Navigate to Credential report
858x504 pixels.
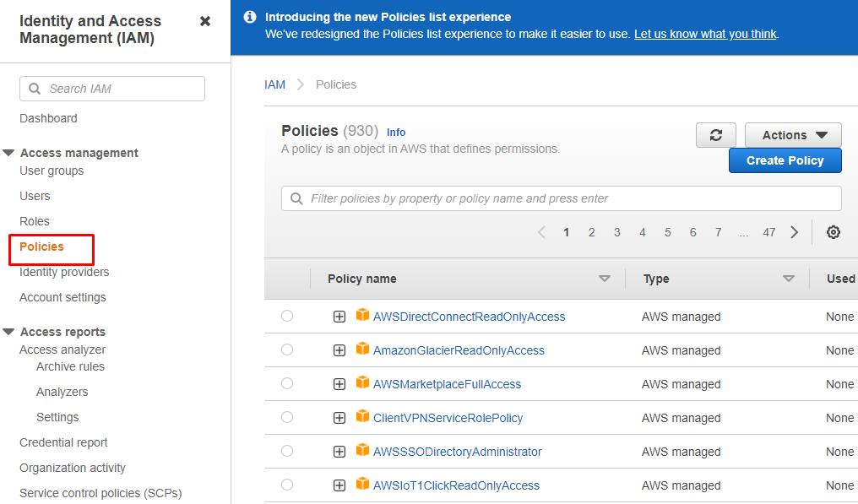coord(63,442)
